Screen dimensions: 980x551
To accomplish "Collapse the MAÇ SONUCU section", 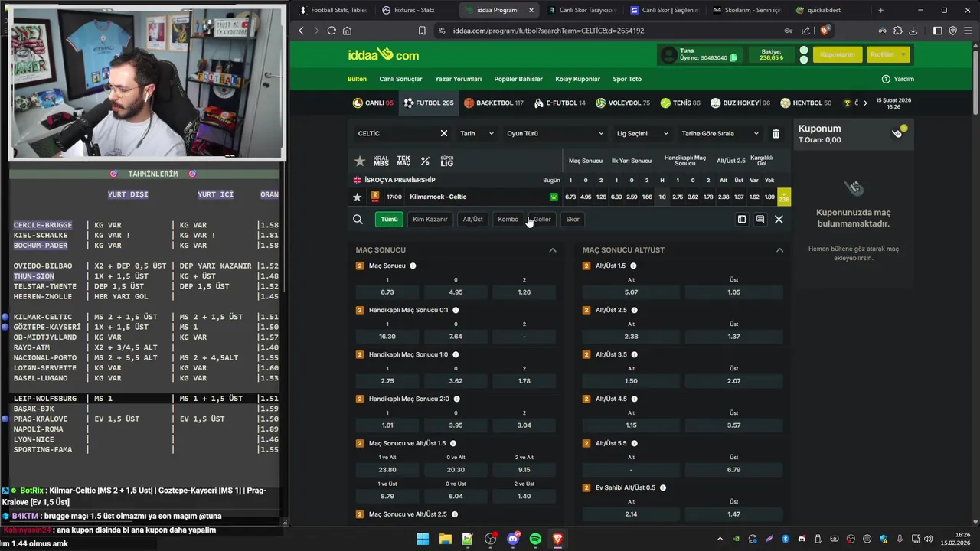I will tap(553, 250).
